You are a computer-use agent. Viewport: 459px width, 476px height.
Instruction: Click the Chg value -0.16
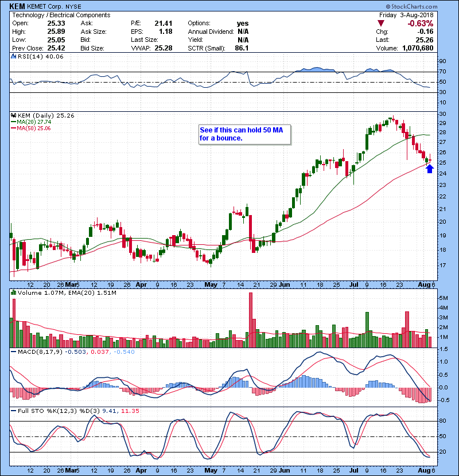coord(425,32)
